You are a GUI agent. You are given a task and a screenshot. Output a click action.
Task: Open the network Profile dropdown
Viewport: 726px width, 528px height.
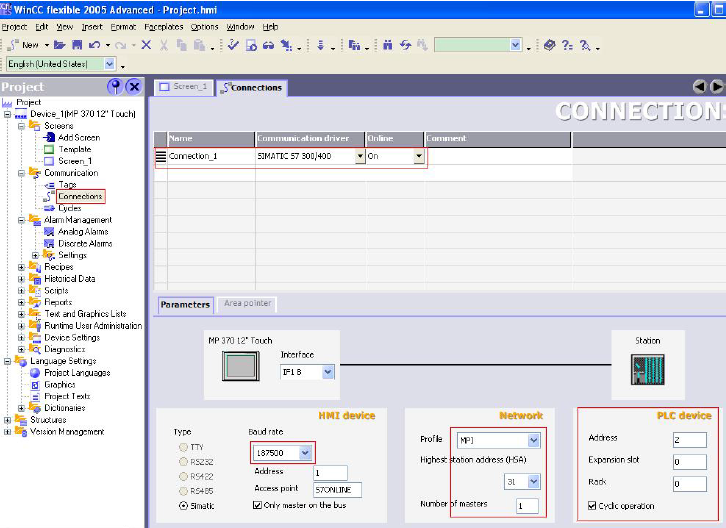533,440
